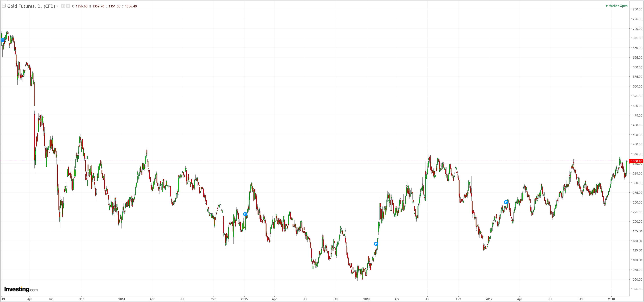This screenshot has height=302, width=644.
Task: Click the Market Open status text
Action: click(x=618, y=6)
